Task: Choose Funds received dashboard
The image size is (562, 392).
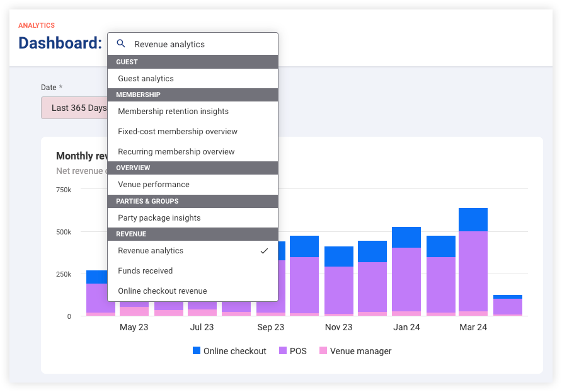Action: pos(193,271)
